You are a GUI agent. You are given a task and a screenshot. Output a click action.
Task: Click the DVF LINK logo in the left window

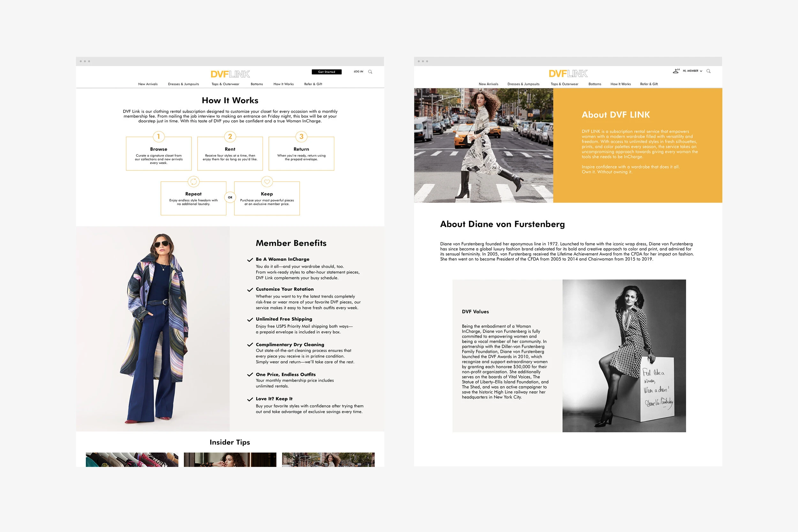pyautogui.click(x=230, y=74)
